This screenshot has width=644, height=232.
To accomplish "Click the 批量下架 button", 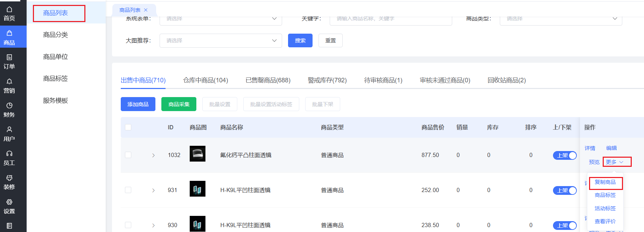I will pos(323,104).
